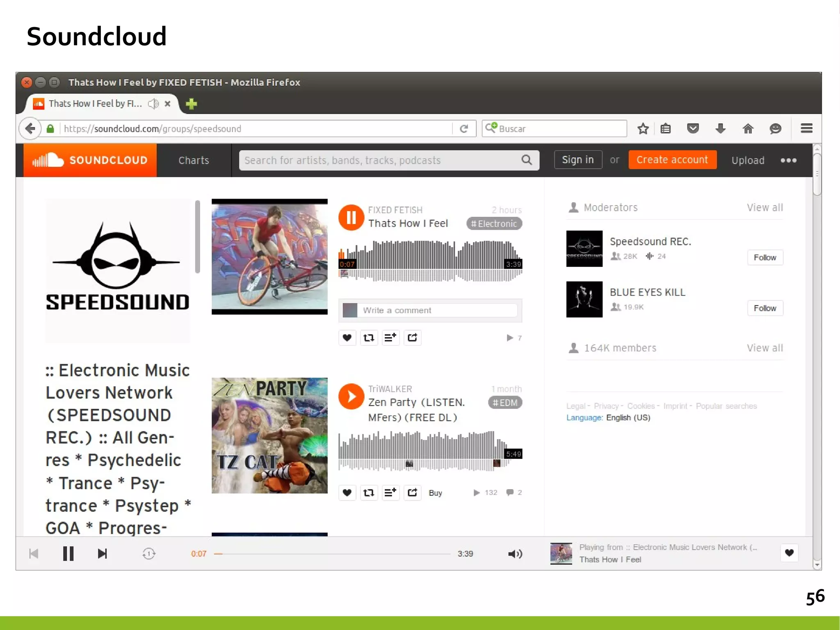Click the Speedsound group logo image
This screenshot has height=630, width=840.
[x=118, y=271]
